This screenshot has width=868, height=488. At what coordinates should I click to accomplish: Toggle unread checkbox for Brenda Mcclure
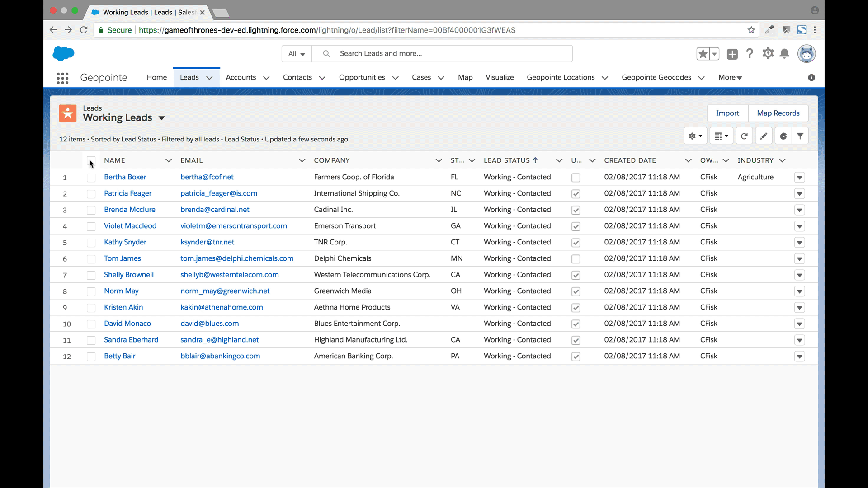[x=576, y=210]
